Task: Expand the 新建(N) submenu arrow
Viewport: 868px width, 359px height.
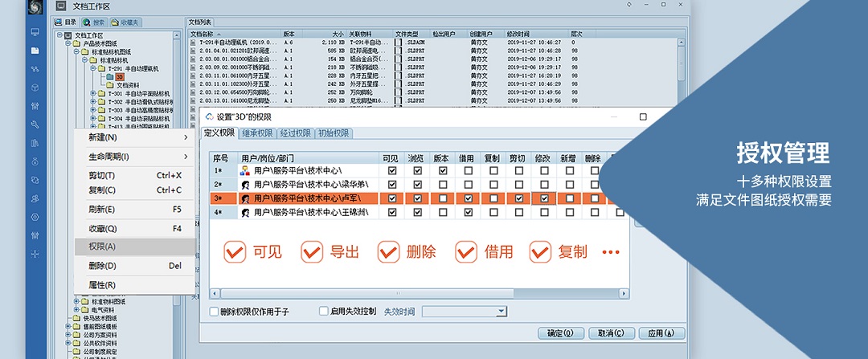Action: (x=186, y=137)
